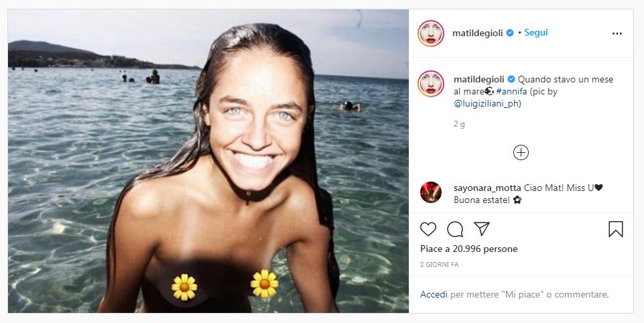The image size is (644, 323).
Task: Open @luigiziliani_ph tagged profile link
Action: click(487, 103)
